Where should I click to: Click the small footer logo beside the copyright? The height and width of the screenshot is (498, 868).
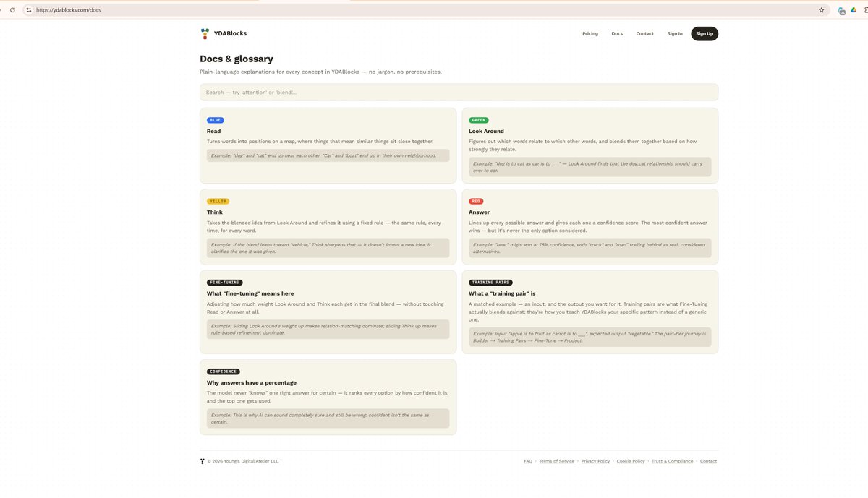203,461
